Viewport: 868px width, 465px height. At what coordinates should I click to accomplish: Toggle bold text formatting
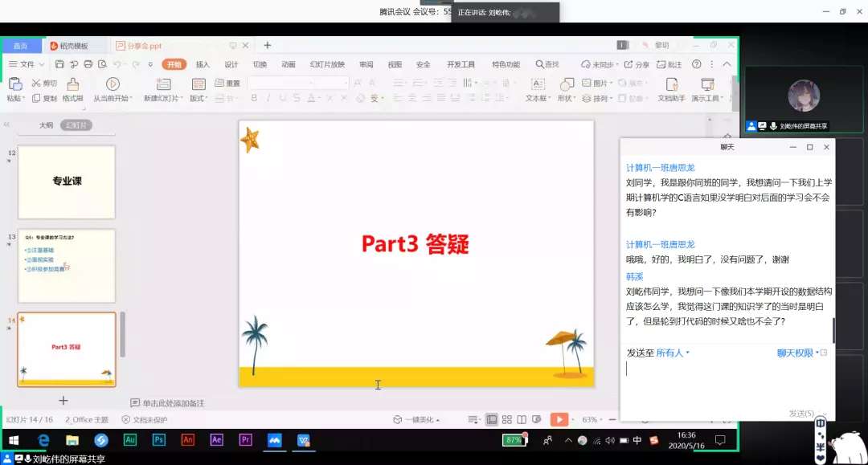point(254,98)
